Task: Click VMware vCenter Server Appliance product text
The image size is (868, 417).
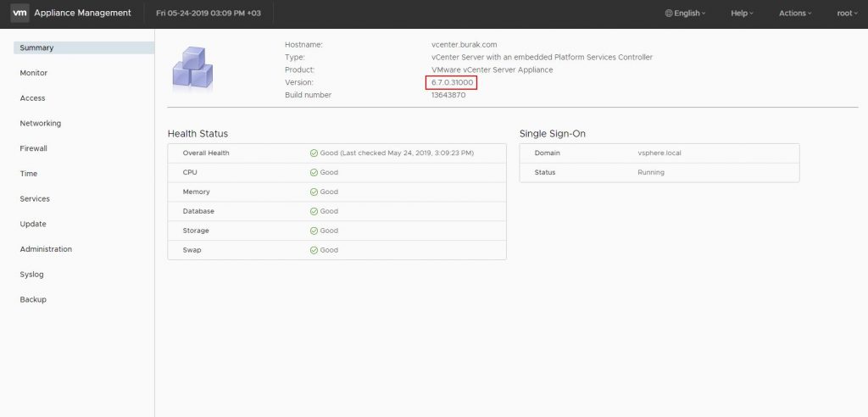Action: tap(492, 69)
